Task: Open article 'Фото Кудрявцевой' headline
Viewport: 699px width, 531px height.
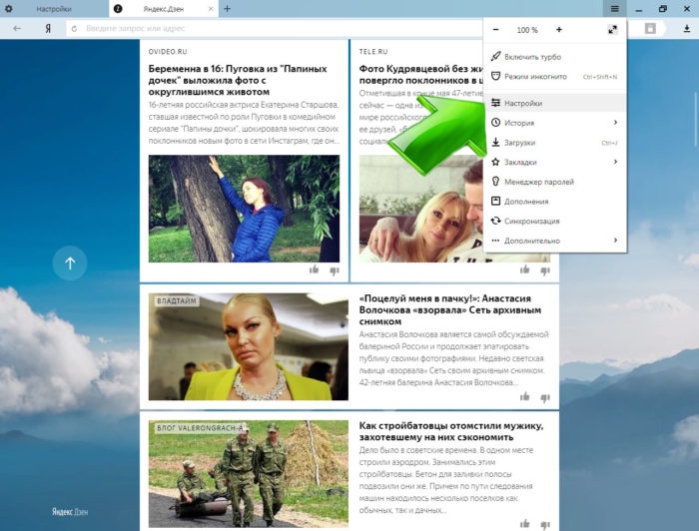Action: pyautogui.click(x=421, y=74)
